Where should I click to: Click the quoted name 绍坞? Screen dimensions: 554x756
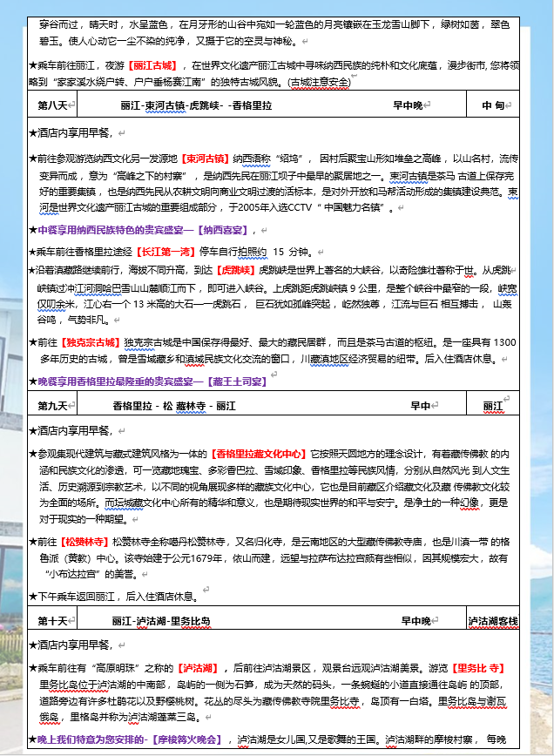coord(291,159)
